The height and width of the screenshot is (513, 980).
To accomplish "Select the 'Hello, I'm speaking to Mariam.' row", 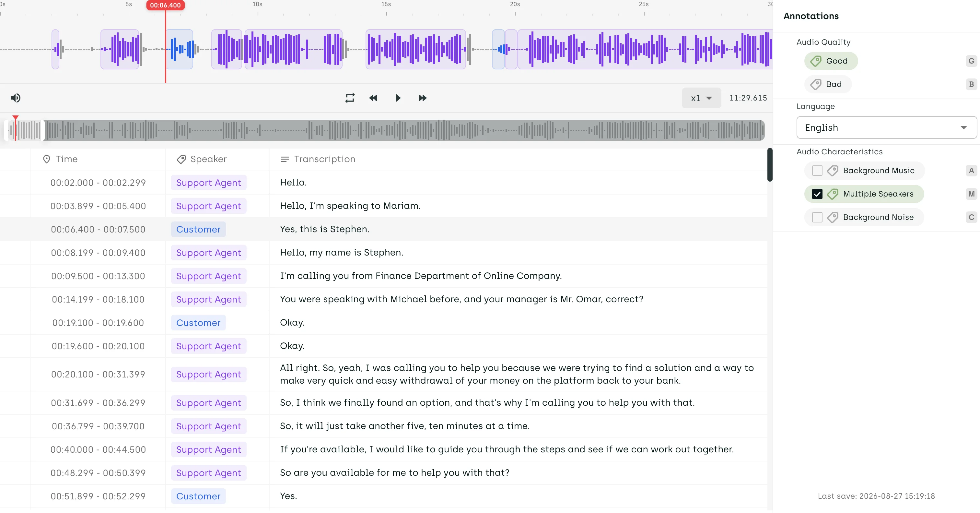I will pos(383,206).
